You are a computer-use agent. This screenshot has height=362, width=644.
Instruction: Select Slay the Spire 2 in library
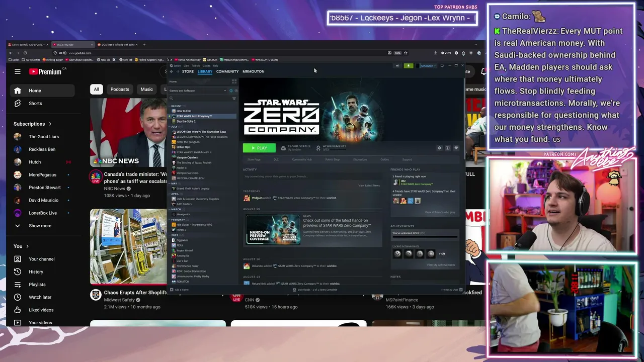[186, 121]
